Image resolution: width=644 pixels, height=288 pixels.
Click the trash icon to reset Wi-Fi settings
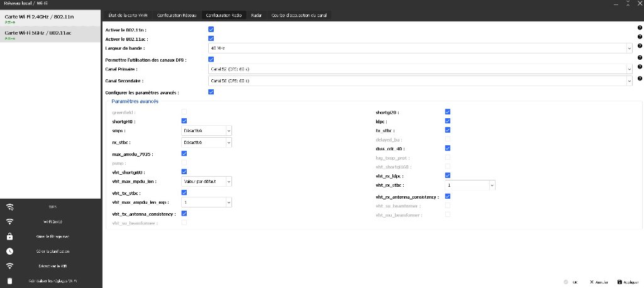click(x=10, y=281)
